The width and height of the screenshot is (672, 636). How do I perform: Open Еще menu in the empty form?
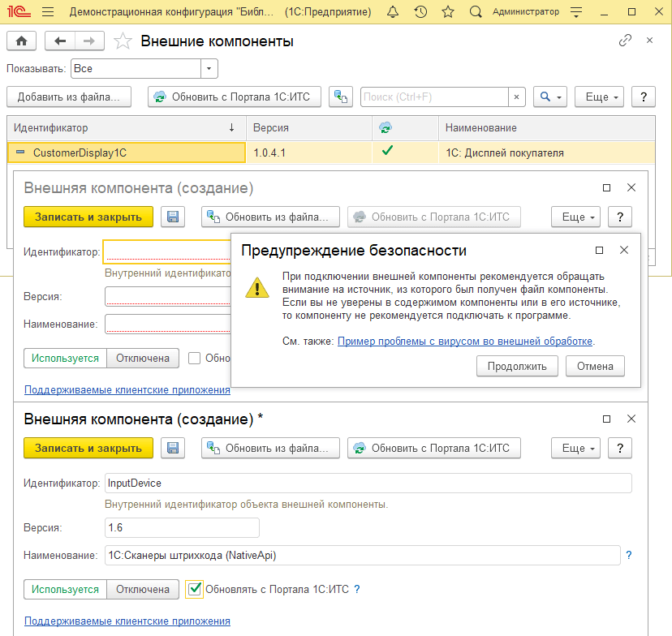(575, 217)
